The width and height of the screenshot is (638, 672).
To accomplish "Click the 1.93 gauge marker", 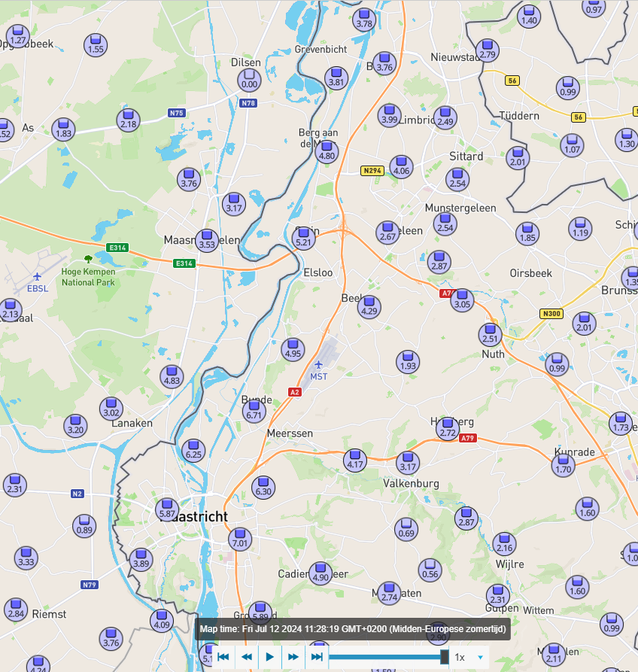I will pyautogui.click(x=408, y=362).
